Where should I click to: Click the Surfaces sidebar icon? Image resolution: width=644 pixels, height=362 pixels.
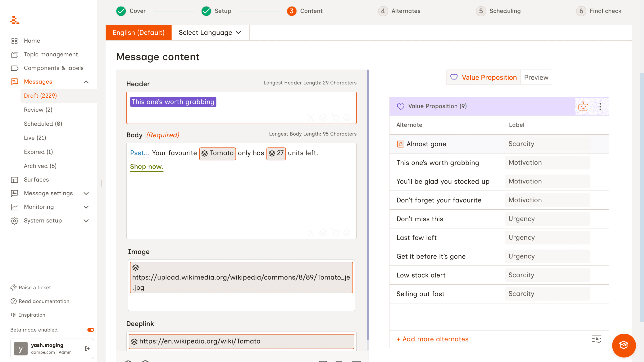(x=15, y=180)
